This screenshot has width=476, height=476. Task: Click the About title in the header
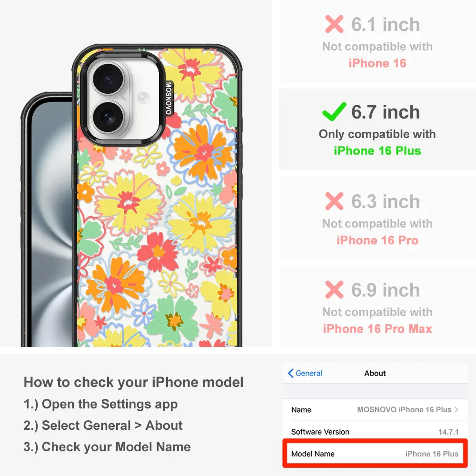pyautogui.click(x=375, y=373)
